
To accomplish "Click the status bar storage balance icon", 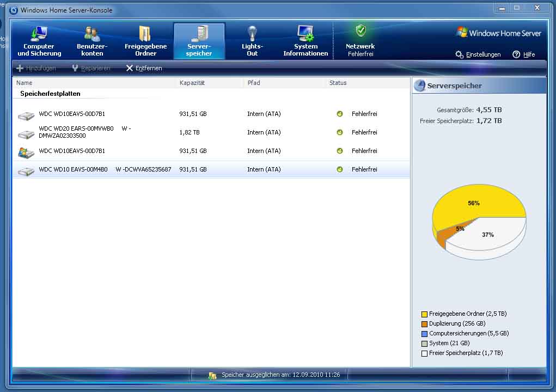I will coord(212,375).
